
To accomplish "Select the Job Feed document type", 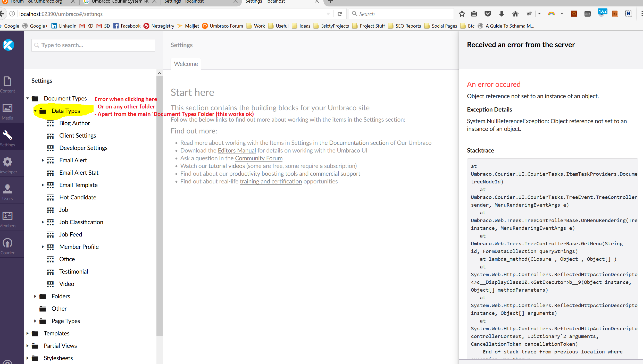I will point(71,234).
